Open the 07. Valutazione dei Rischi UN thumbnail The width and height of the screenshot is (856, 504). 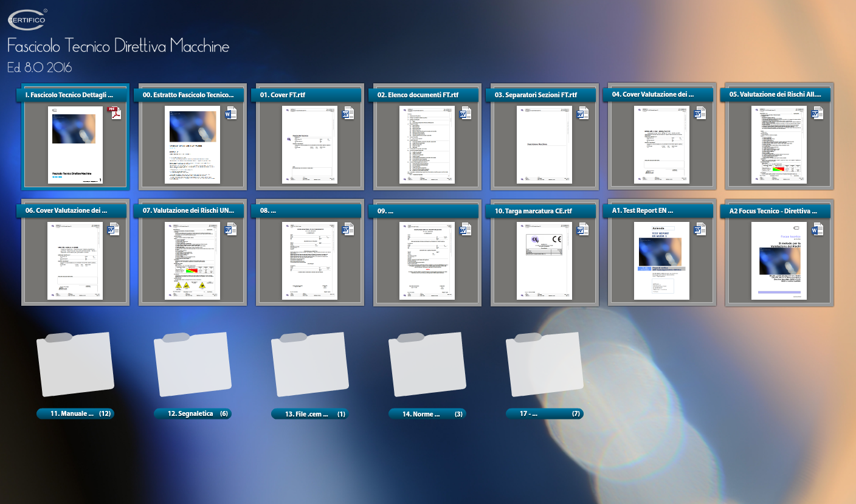(192, 261)
